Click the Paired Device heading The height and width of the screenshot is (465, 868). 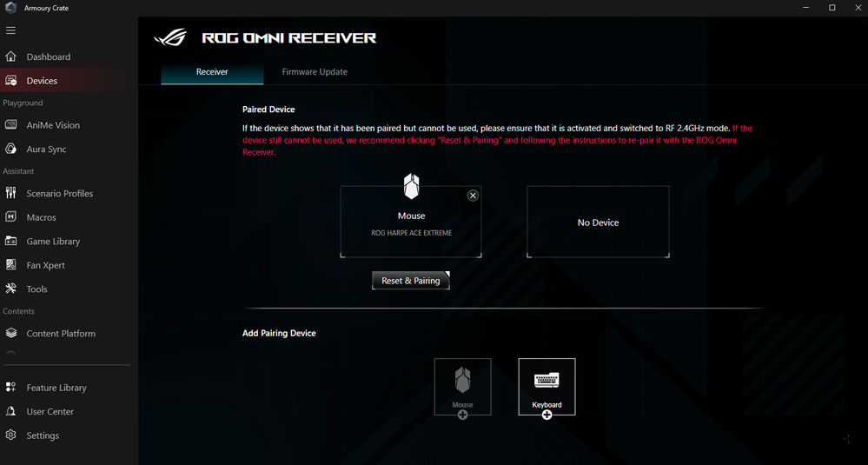coord(268,110)
